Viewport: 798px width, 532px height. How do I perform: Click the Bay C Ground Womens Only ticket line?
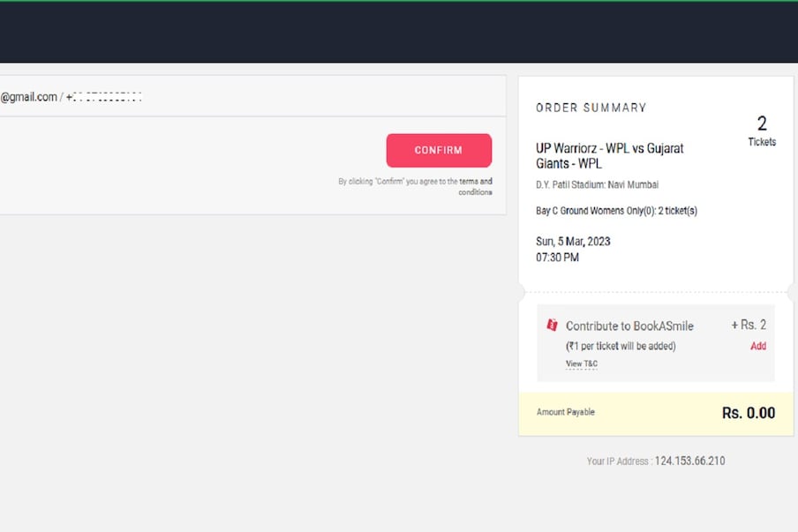(616, 211)
